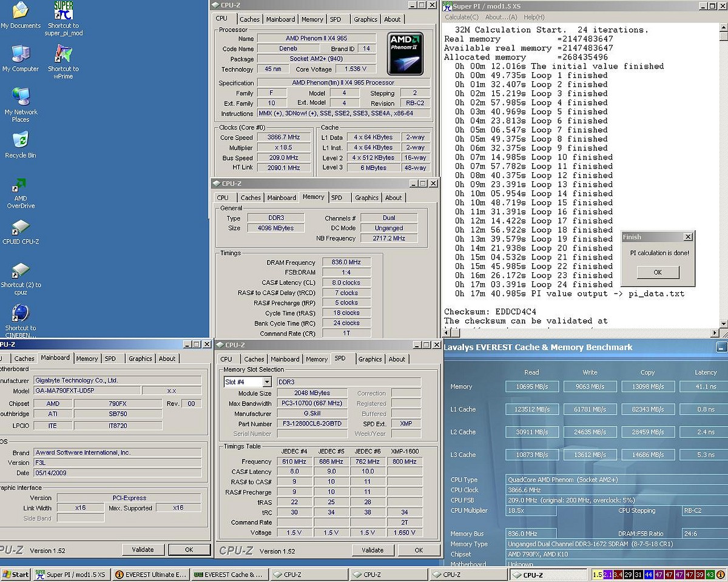The width and height of the screenshot is (728, 582).
Task: Open the Windows Start menu
Action: [x=16, y=575]
